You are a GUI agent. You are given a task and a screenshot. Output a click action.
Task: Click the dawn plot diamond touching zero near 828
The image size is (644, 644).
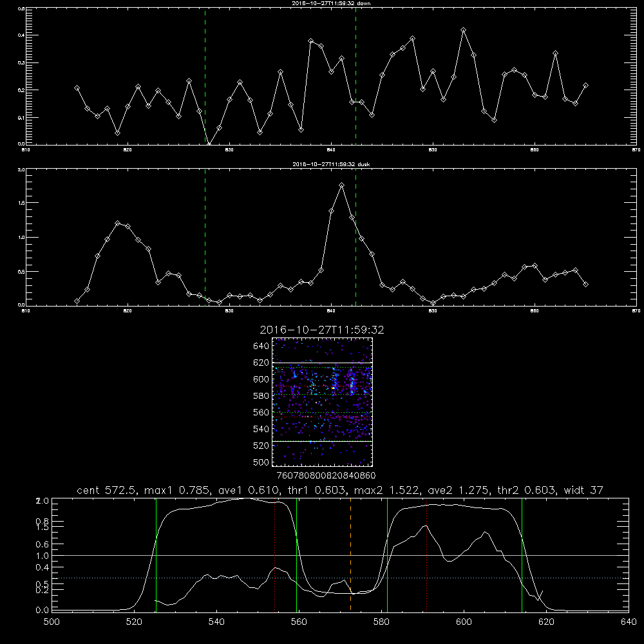209,144
